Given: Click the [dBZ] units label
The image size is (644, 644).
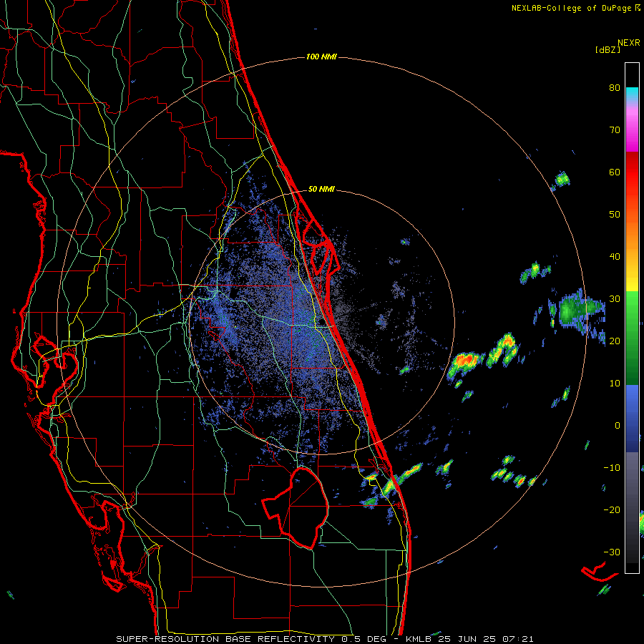Looking at the screenshot, I should click(x=608, y=49).
